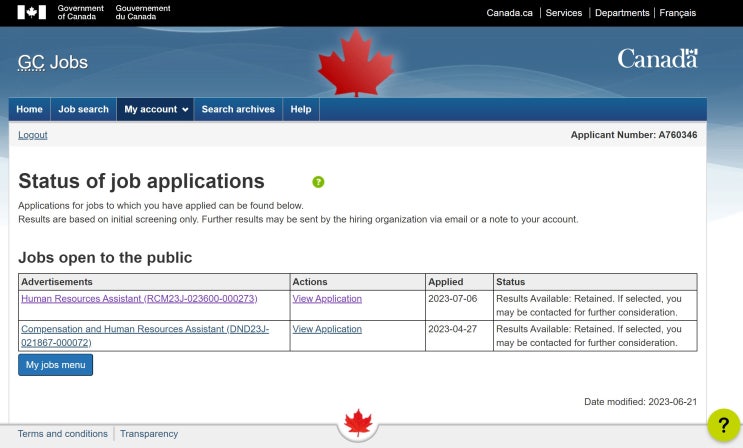Image resolution: width=743 pixels, height=448 pixels.
Task: Click the footer maple leaf icon
Action: coord(358,425)
